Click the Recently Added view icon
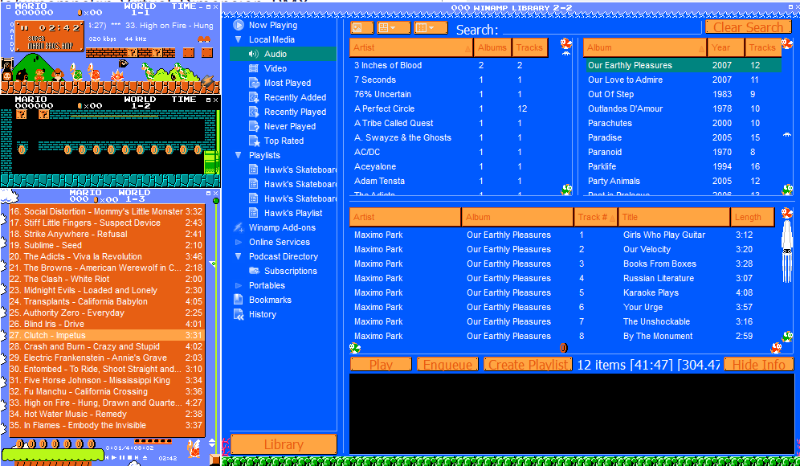This screenshot has height=466, width=800. 254,97
